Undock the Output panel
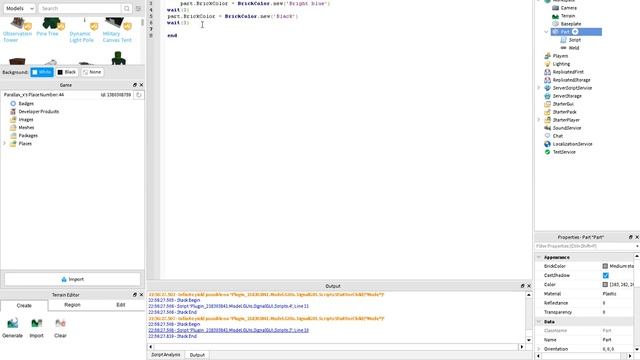The image size is (640, 360). [x=522, y=286]
